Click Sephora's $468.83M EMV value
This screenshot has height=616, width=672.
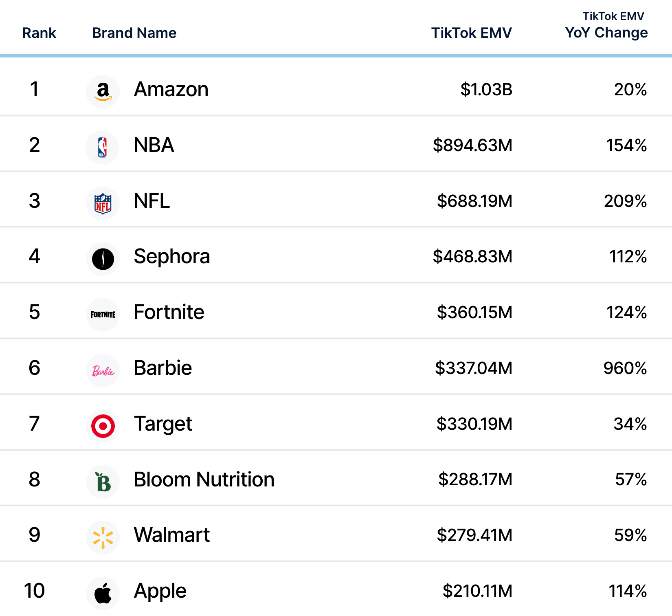coord(472,257)
